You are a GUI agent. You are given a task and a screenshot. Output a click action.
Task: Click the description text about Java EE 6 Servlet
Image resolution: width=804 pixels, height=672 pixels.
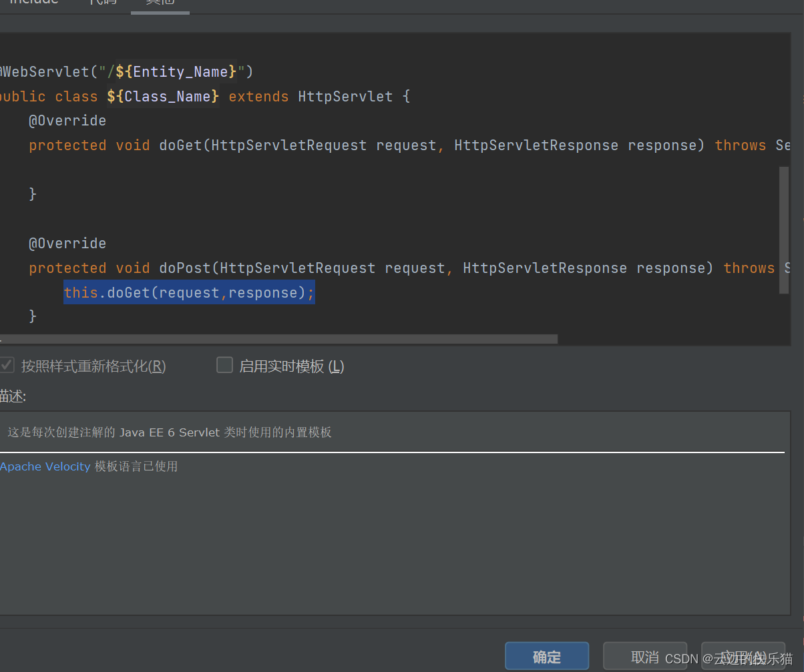click(170, 432)
